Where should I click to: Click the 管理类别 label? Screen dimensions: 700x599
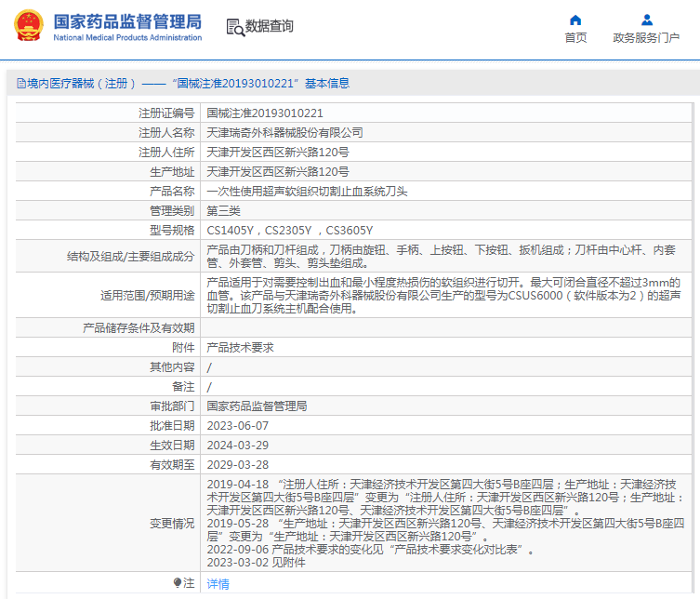[x=172, y=211]
